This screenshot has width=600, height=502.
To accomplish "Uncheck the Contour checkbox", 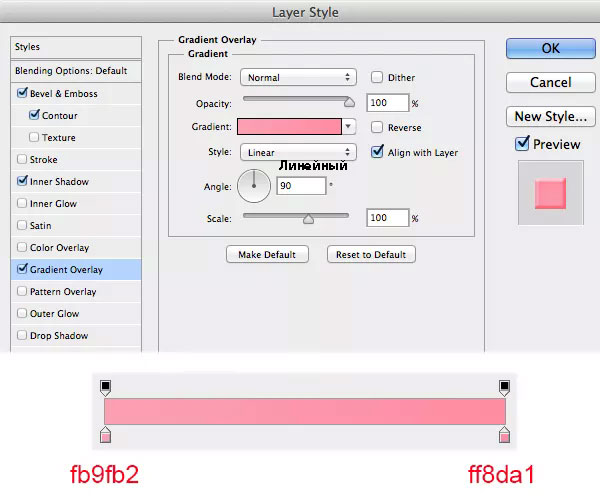I will (x=34, y=115).
